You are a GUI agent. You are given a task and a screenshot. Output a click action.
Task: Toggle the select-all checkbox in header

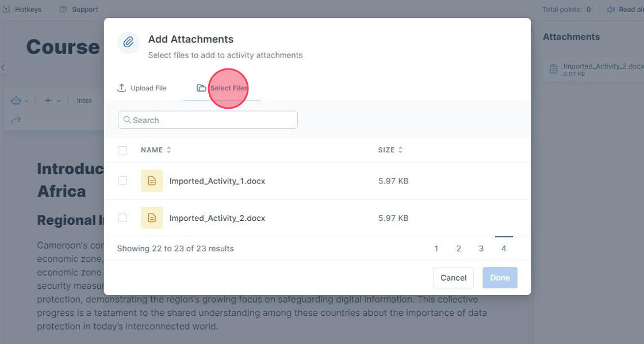point(122,150)
